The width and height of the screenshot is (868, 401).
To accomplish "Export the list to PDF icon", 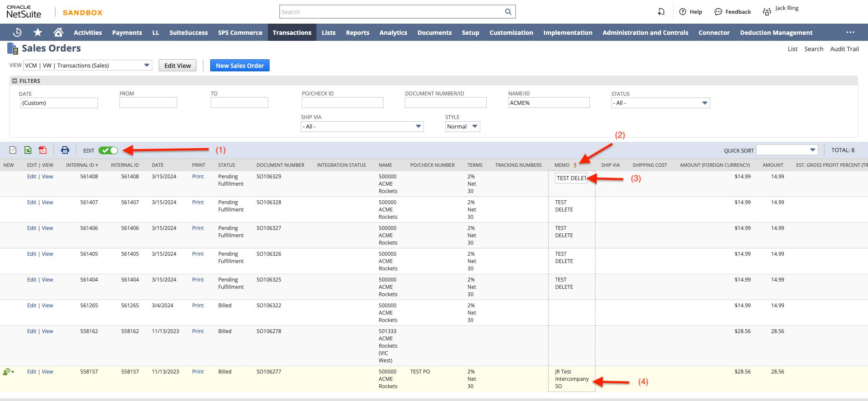I will click(43, 150).
